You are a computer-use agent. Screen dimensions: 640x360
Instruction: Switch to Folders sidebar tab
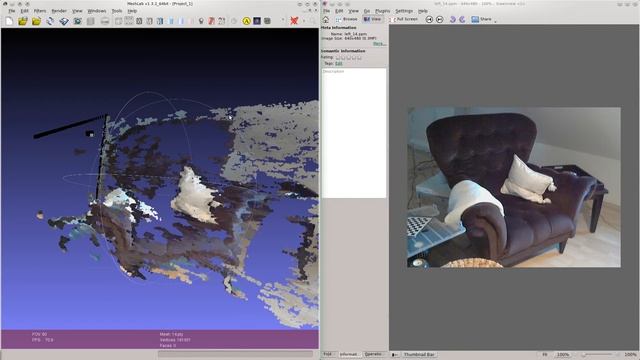click(328, 354)
